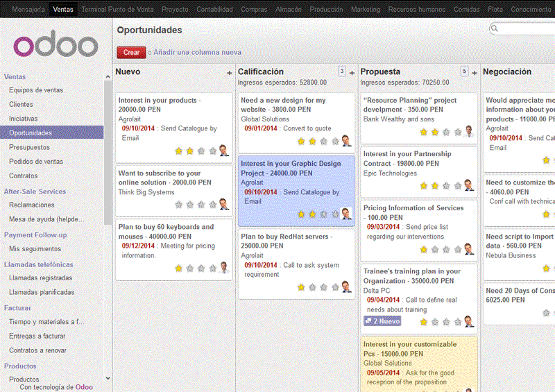Add a card with Nuevo column plus icon
Viewport: 555px width, 392px height.
(230, 73)
